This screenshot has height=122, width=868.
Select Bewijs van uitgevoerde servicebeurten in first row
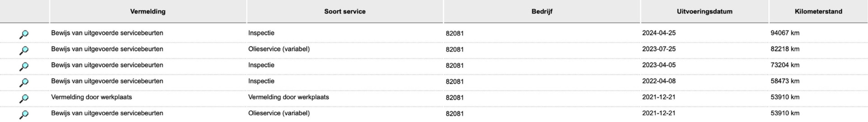pos(107,33)
